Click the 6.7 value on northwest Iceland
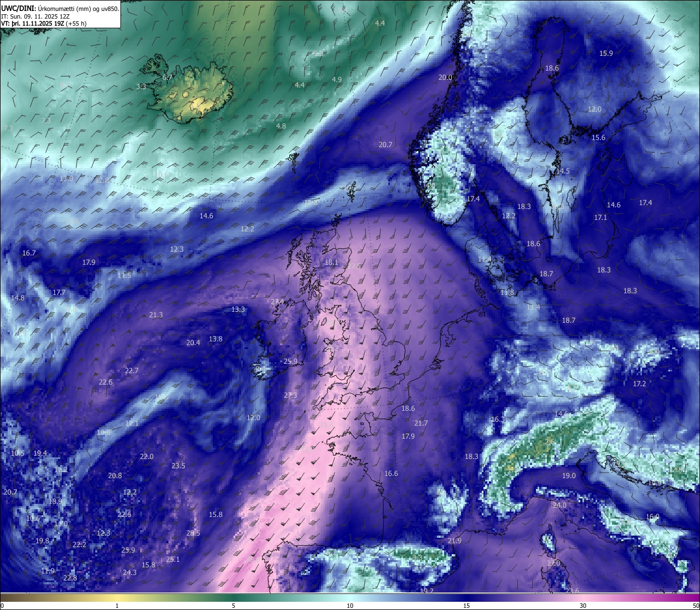700x610 pixels. click(x=167, y=78)
